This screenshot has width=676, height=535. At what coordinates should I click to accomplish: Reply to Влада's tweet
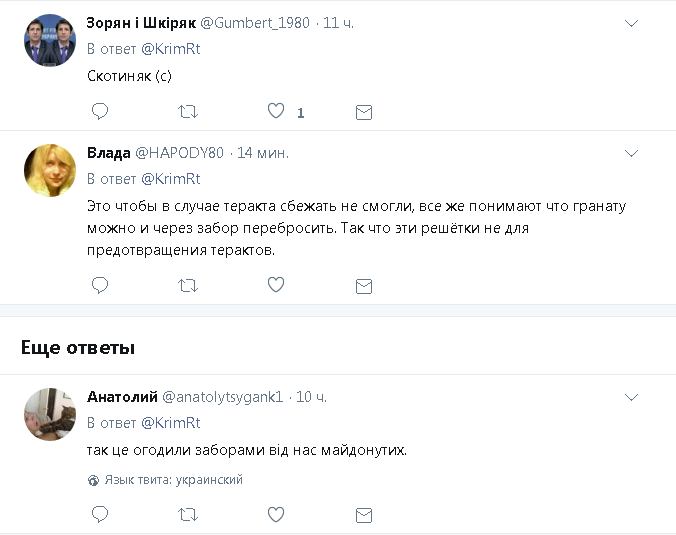click(99, 286)
